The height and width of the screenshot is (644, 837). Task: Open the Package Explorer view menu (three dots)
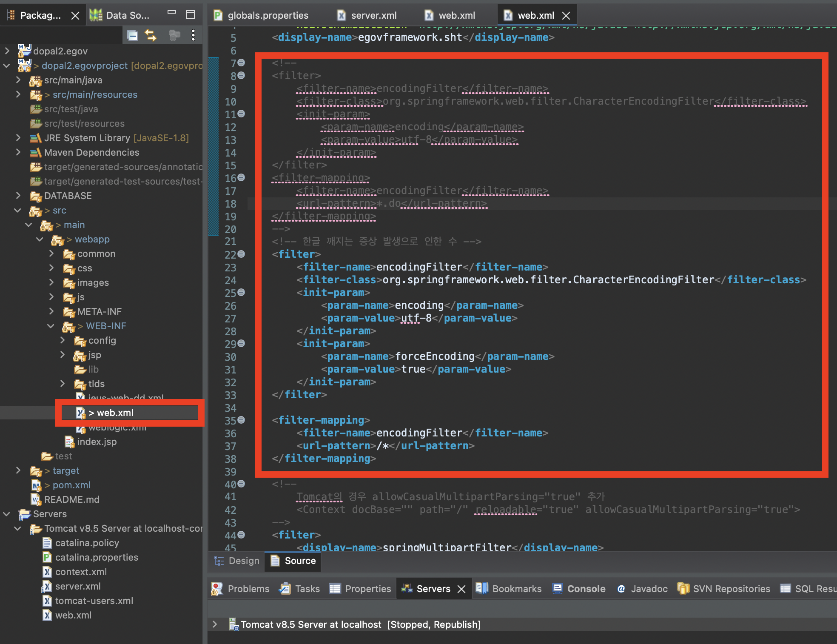coord(194,35)
